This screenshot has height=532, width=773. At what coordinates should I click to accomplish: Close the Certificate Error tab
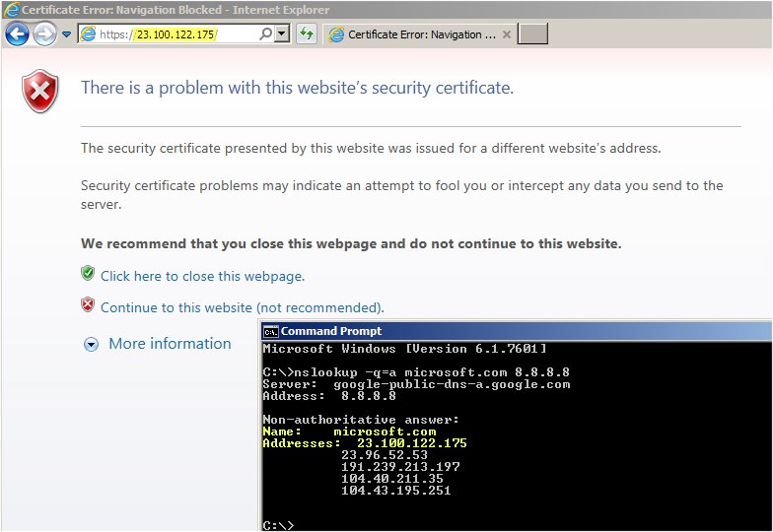coord(507,34)
